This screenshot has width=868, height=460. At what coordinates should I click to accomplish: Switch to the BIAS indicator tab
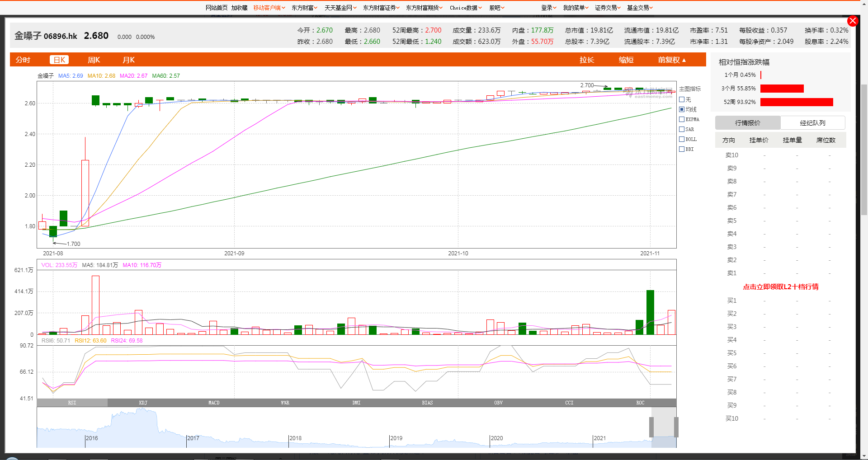(x=427, y=403)
